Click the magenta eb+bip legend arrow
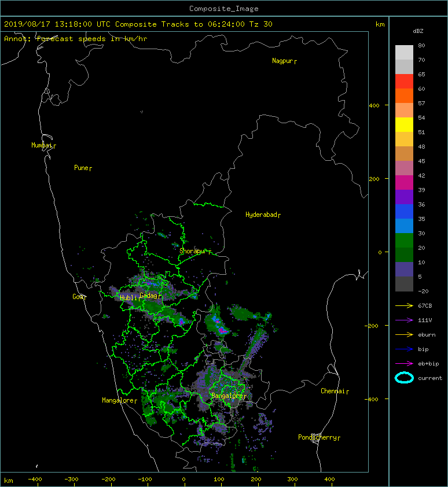The height and width of the screenshot is (487, 448). coord(404,363)
